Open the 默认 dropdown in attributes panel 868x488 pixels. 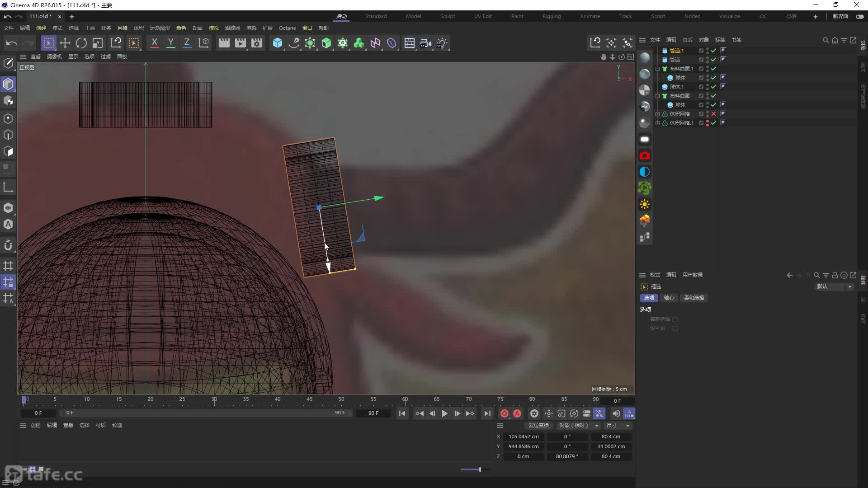point(834,286)
